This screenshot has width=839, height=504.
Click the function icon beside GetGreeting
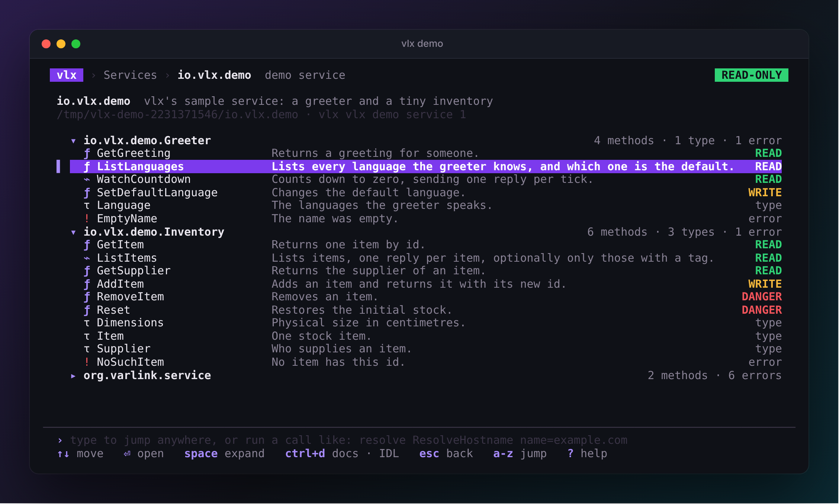tap(87, 153)
